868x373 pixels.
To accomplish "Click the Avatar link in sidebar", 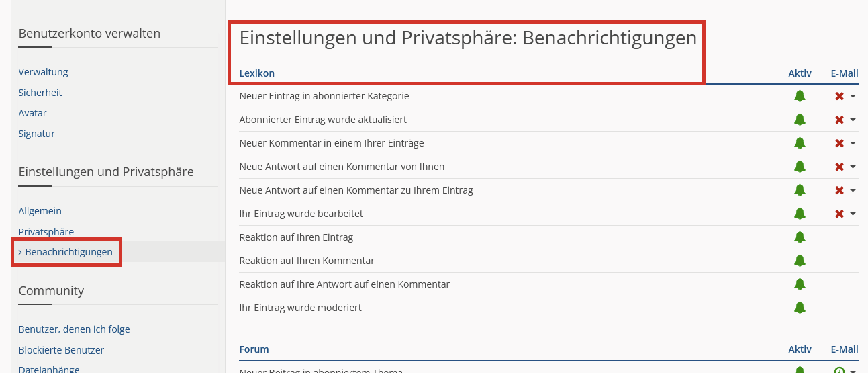I will [33, 113].
